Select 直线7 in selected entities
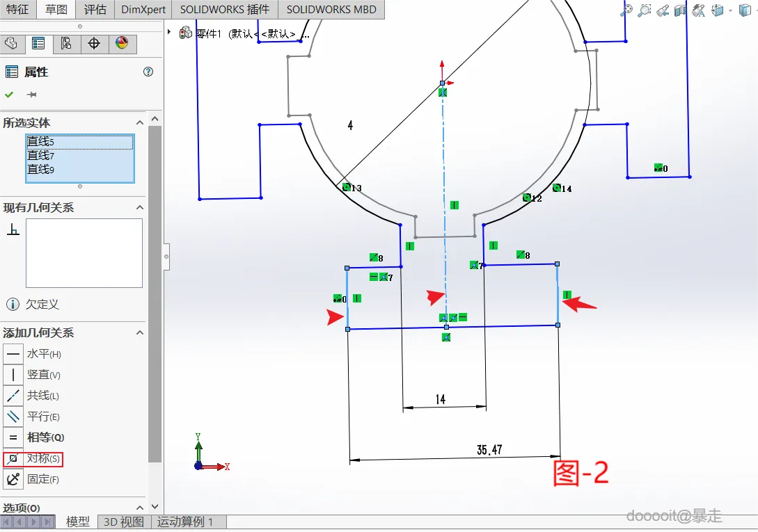Image resolution: width=758 pixels, height=532 pixels. pyautogui.click(x=80, y=156)
